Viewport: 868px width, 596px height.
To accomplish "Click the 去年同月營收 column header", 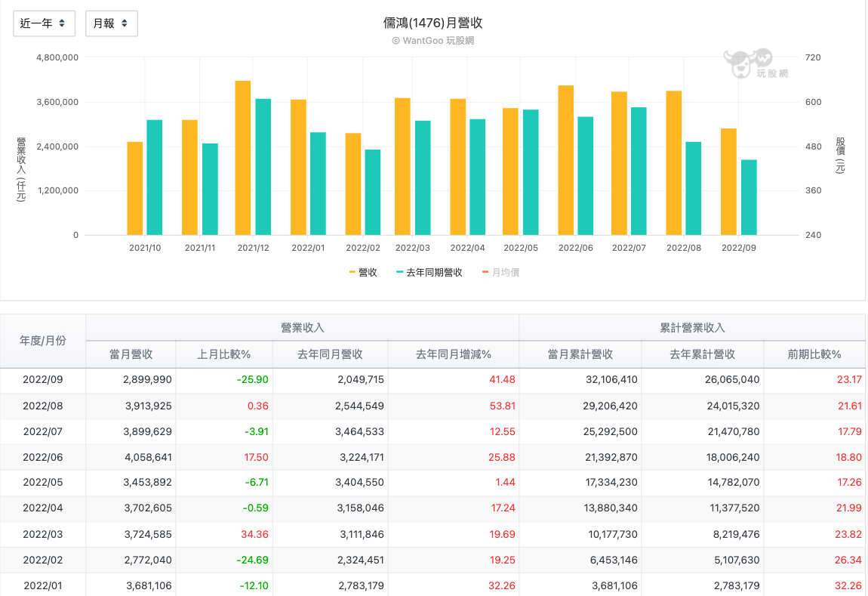I will coord(330,354).
